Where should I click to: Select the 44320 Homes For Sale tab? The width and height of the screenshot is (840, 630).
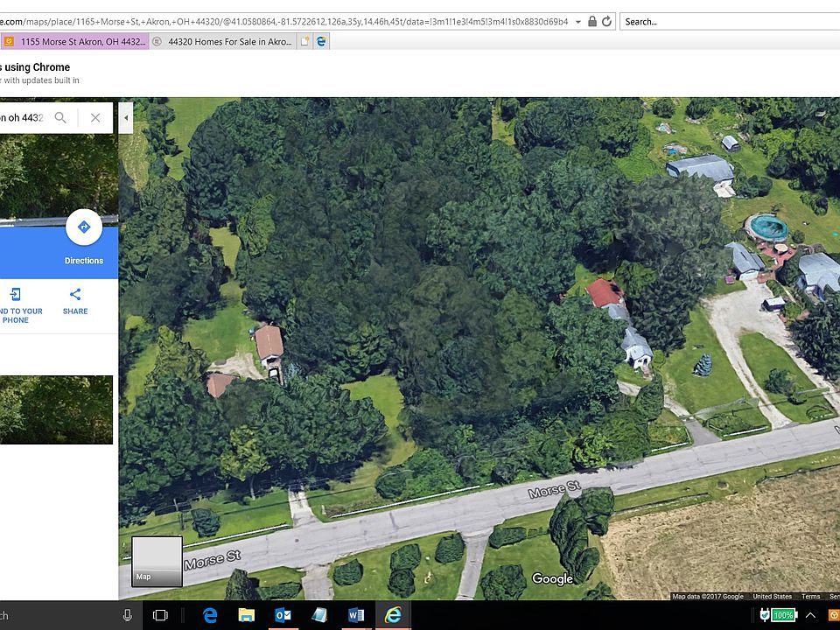223,41
